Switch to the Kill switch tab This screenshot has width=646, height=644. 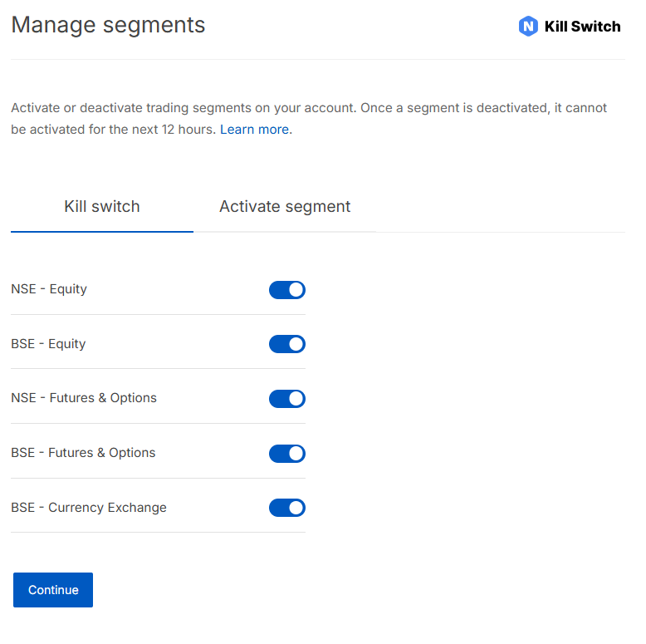point(102,207)
